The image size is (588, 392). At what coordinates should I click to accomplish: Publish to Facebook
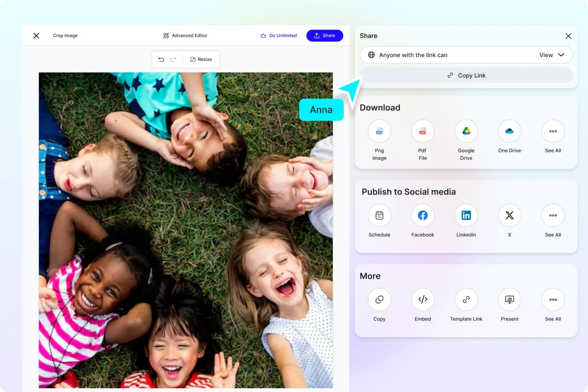coord(423,216)
